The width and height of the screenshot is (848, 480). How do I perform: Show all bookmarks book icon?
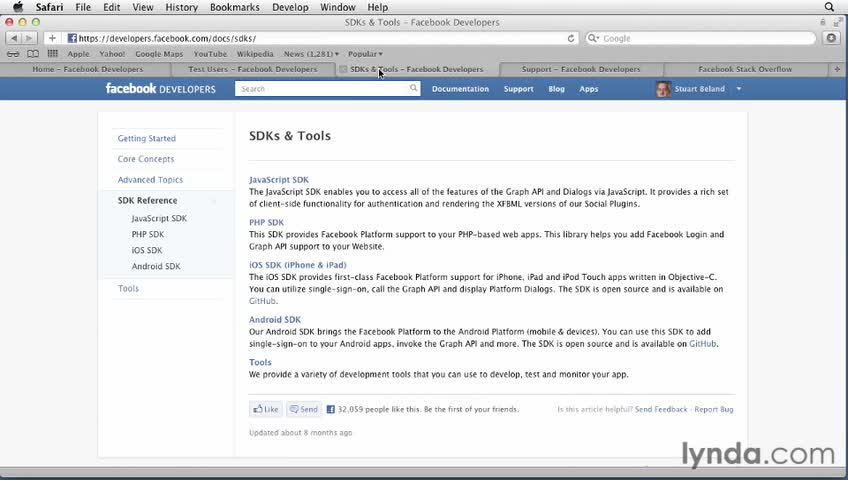pyautogui.click(x=33, y=54)
